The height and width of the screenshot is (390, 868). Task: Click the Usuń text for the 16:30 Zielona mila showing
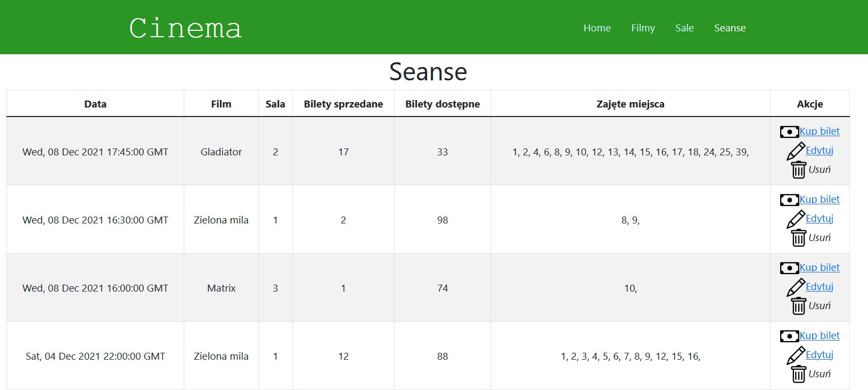(x=820, y=237)
